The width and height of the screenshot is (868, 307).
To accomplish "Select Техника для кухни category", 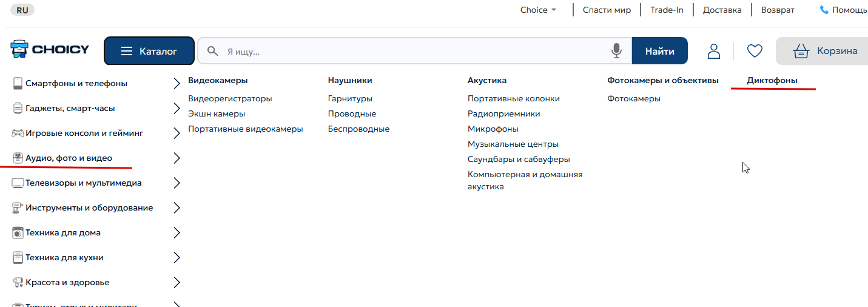I will 64,258.
